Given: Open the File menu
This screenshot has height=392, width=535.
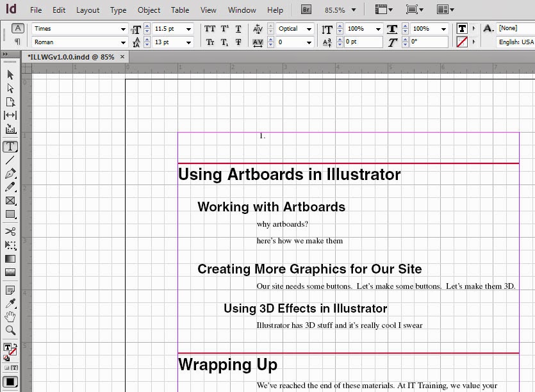Looking at the screenshot, I should tap(36, 10).
